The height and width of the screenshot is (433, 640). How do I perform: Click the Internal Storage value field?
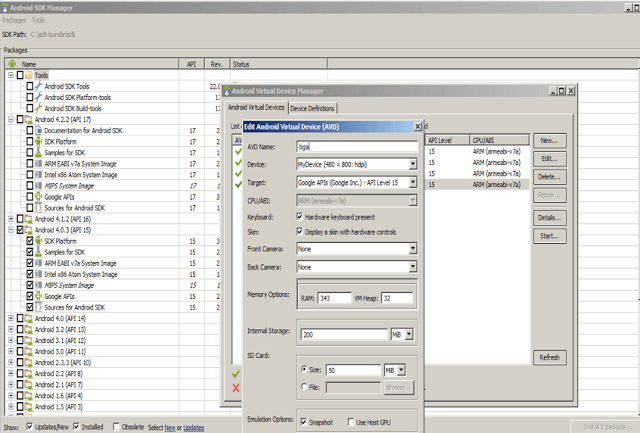[x=344, y=335]
